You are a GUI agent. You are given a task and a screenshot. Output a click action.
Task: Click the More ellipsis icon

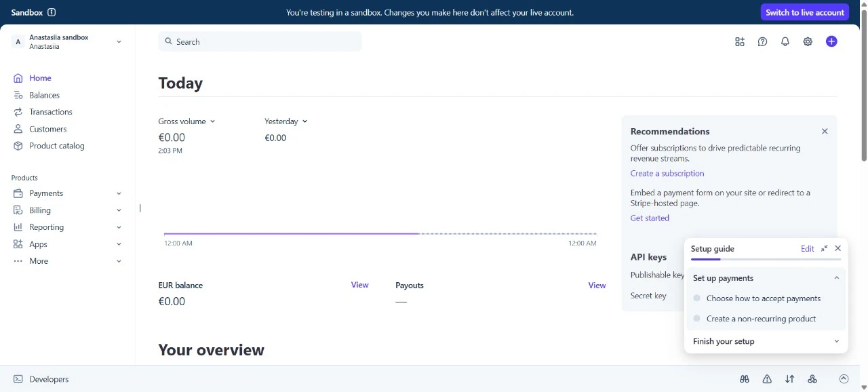click(18, 261)
